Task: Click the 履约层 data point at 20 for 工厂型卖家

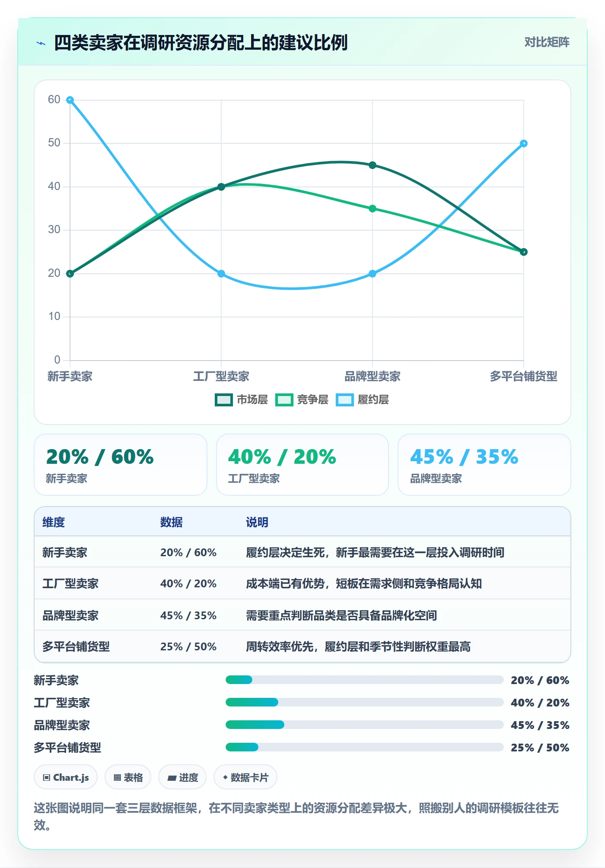Action: point(221,274)
